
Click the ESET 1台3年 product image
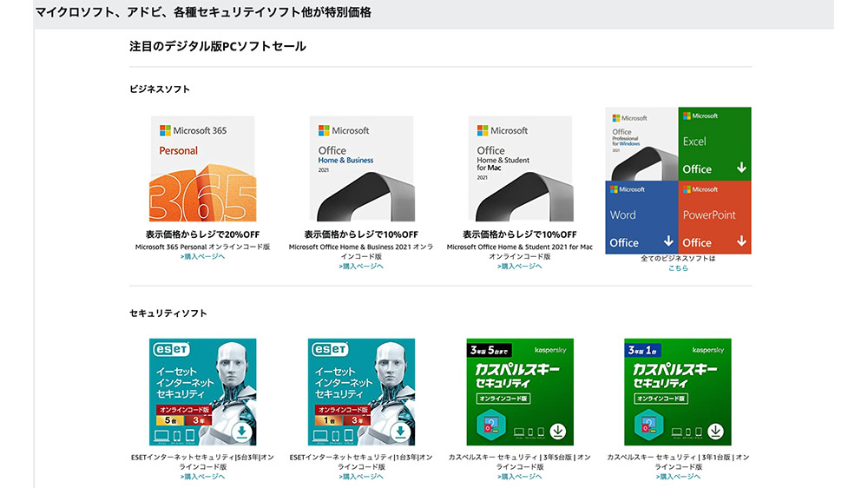pyautogui.click(x=361, y=392)
